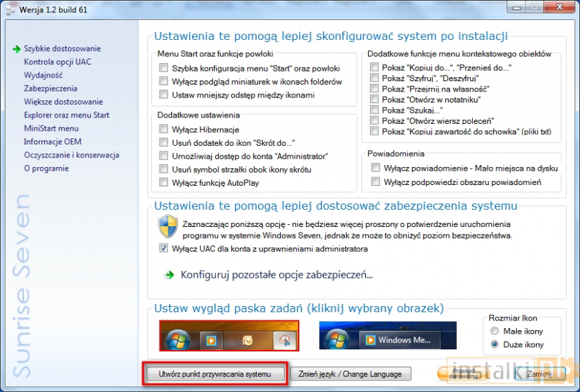
Task: Check 'Pokaż Kopiuj zawartość do schowka'
Action: point(374,131)
